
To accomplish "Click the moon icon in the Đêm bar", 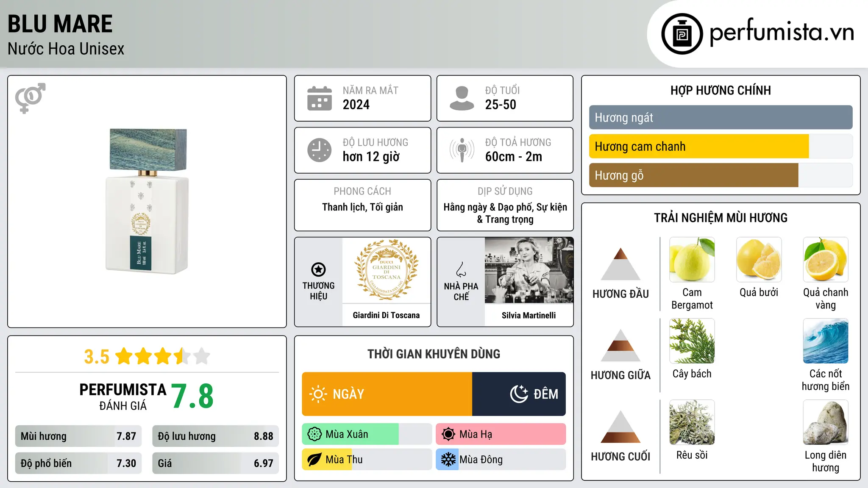I will point(519,394).
